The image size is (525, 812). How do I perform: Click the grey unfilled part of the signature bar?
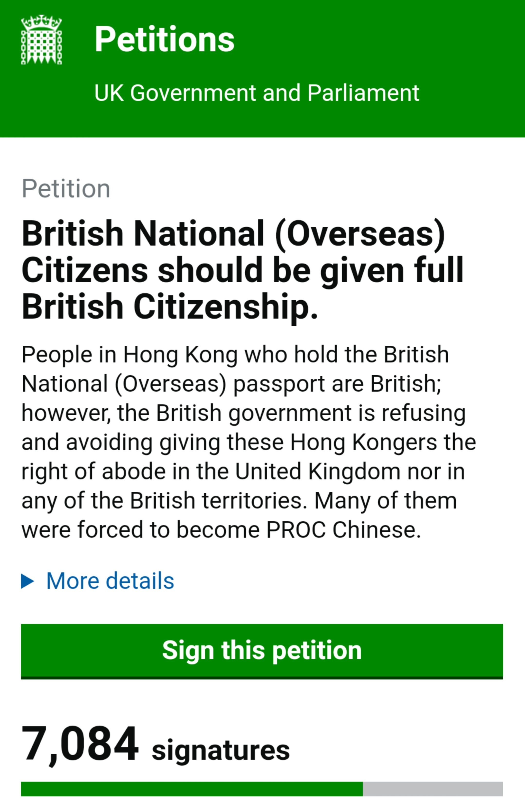point(433,789)
